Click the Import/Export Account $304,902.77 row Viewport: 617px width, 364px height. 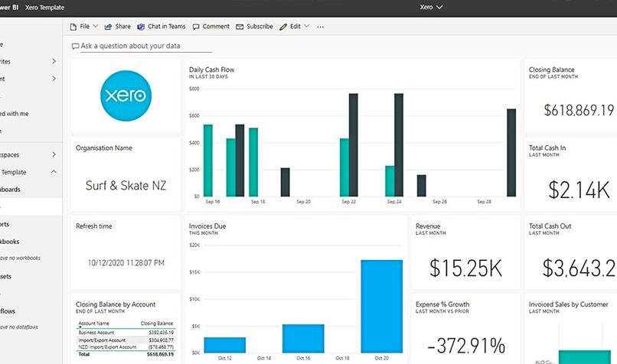pyautogui.click(x=126, y=340)
